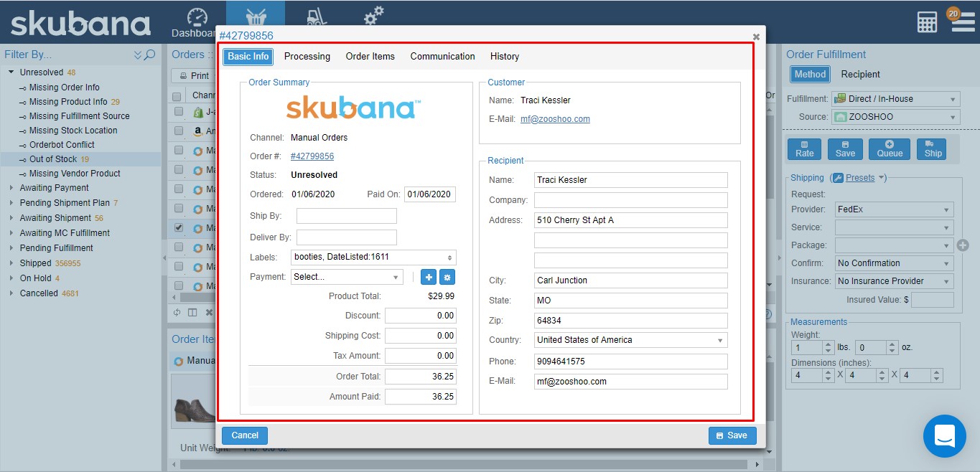Click the Presets wrench icon
The image size is (980, 472).
tap(836, 178)
